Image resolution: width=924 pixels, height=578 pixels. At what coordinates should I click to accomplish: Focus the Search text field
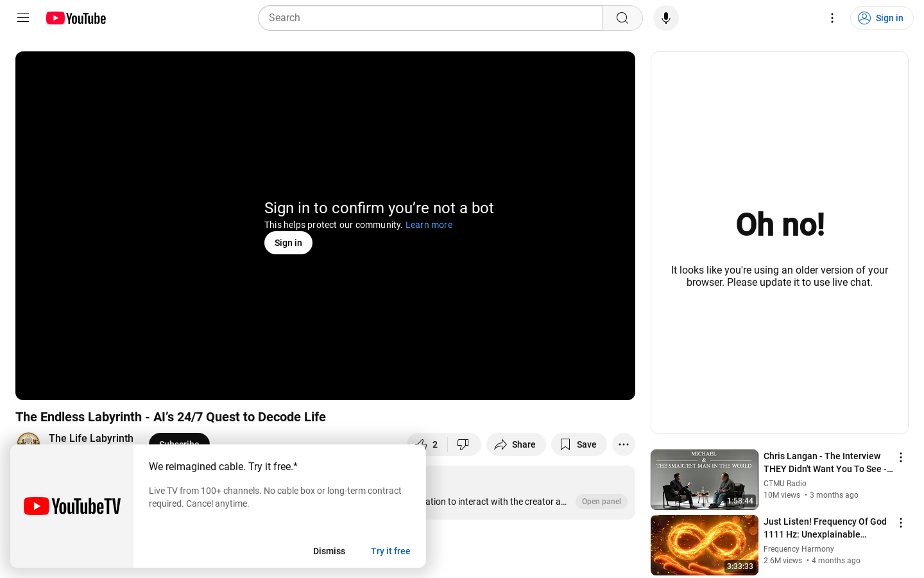coord(430,18)
